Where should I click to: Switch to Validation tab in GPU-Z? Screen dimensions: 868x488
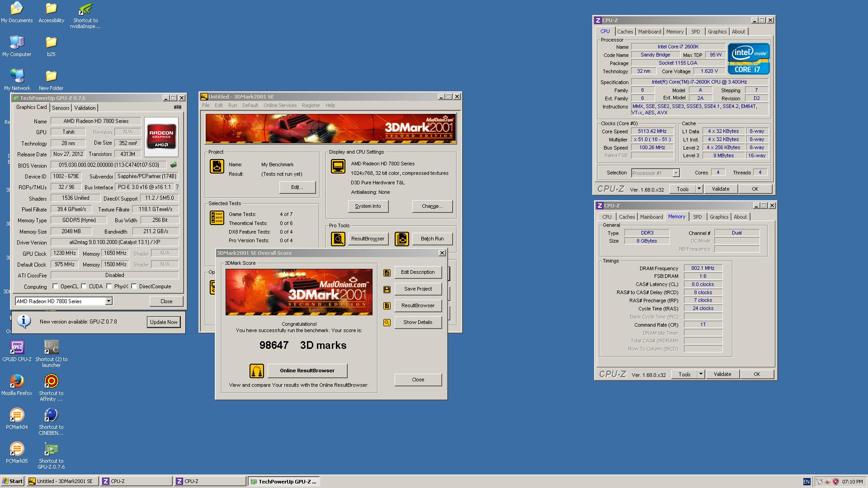point(85,108)
